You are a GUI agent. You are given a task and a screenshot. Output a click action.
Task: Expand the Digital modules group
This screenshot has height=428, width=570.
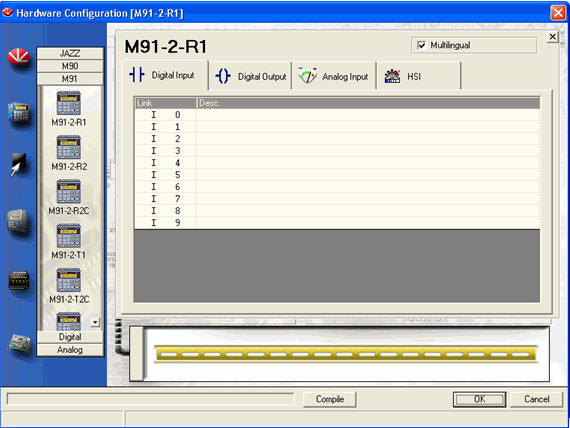[x=70, y=337]
